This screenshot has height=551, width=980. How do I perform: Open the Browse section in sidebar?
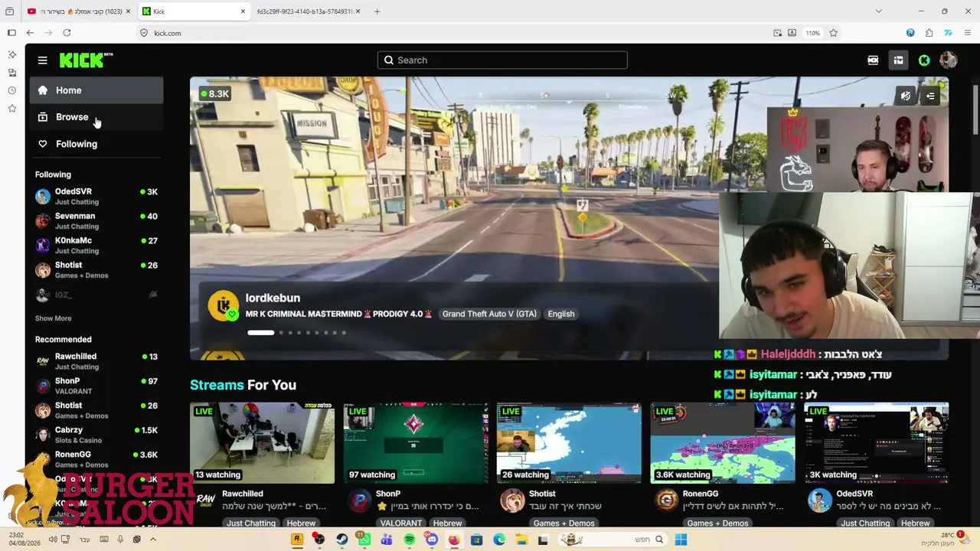96,117
